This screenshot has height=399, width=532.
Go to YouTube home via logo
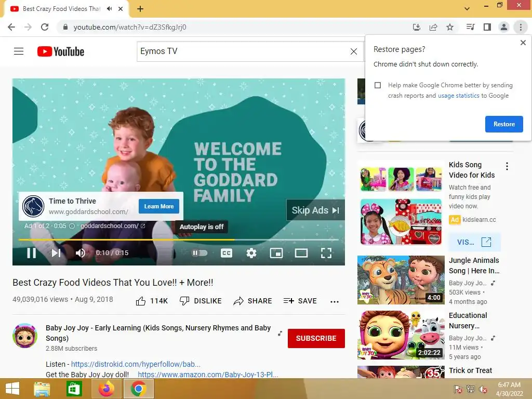pos(61,51)
